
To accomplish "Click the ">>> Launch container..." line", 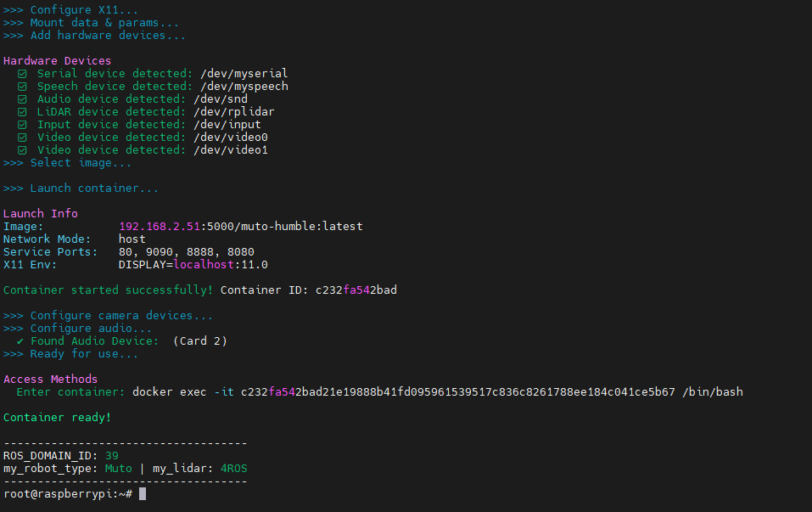I will pos(81,188).
